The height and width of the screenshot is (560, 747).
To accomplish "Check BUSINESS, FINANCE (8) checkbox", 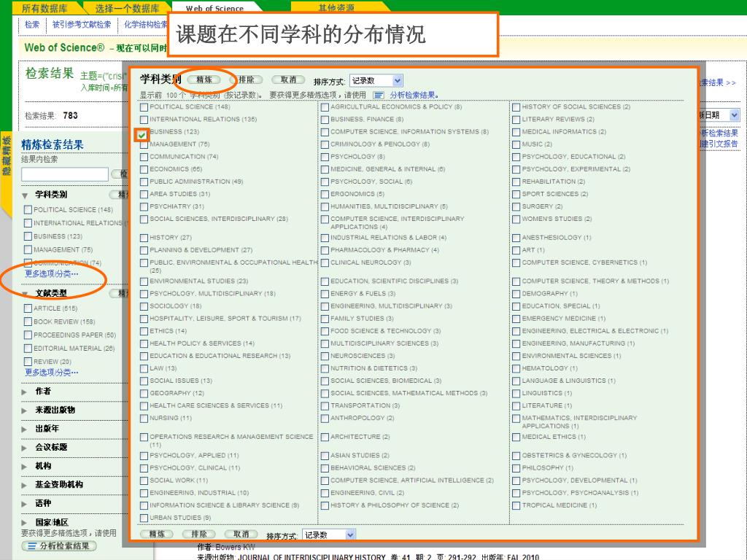I will click(325, 120).
